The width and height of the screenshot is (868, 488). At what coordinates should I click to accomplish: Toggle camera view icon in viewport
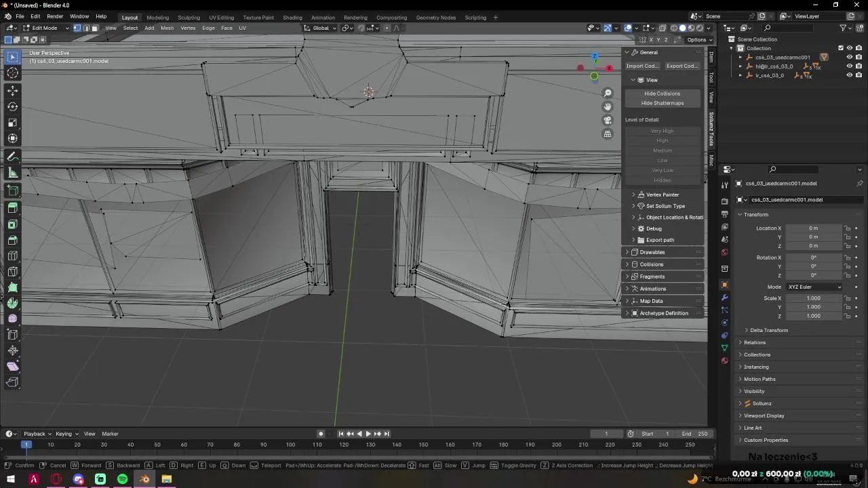pyautogui.click(x=608, y=120)
